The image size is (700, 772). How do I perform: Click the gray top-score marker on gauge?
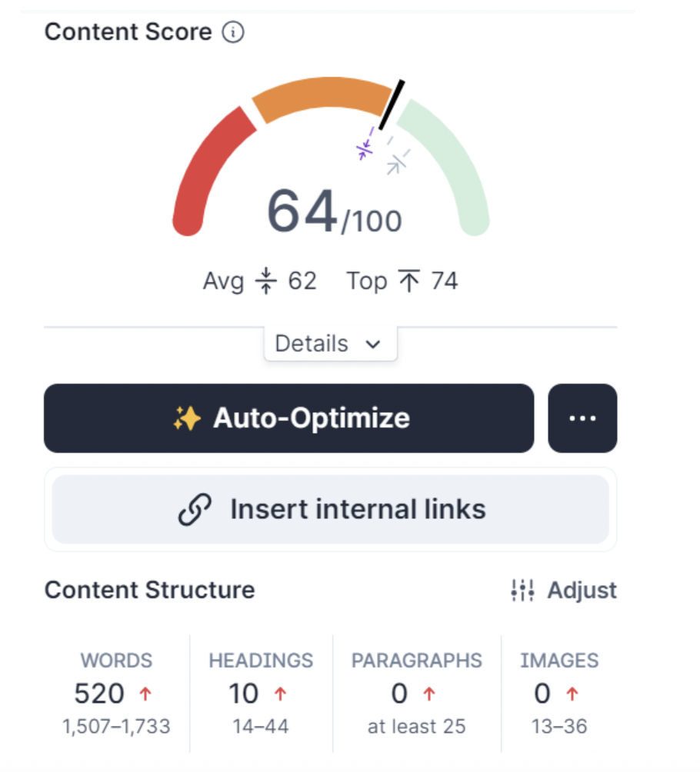[x=397, y=162]
